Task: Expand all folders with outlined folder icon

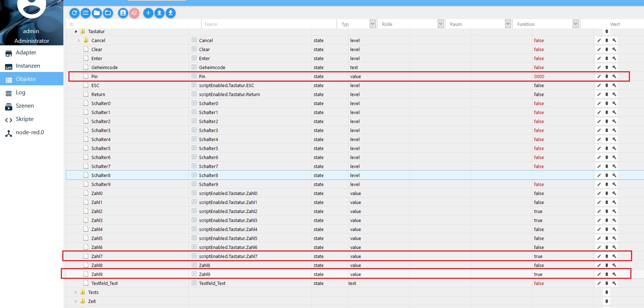Action: coord(108,13)
